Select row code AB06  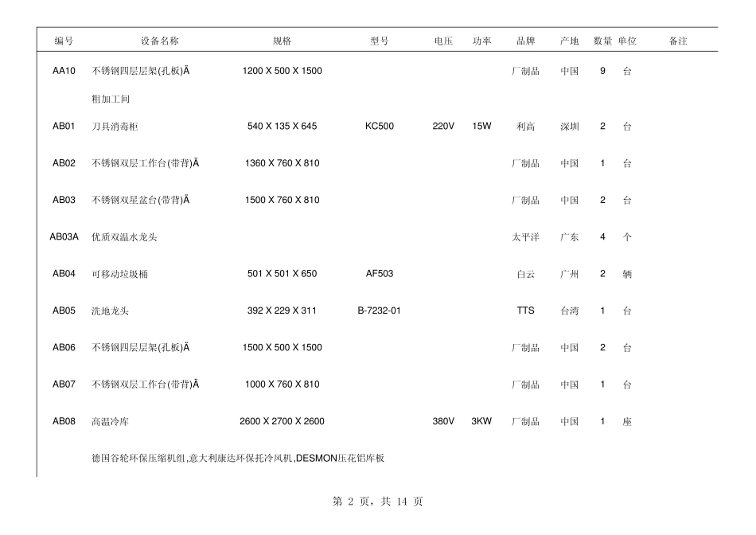click(64, 347)
